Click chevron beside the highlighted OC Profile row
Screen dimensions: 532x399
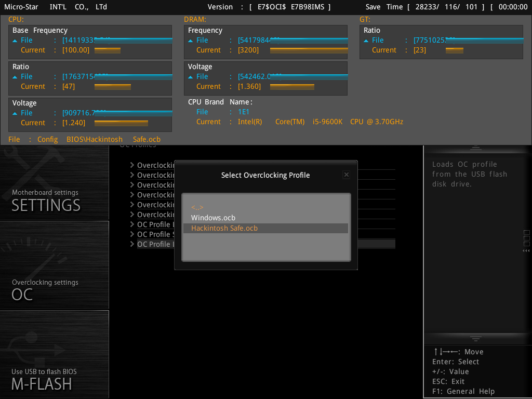pyautogui.click(x=132, y=244)
